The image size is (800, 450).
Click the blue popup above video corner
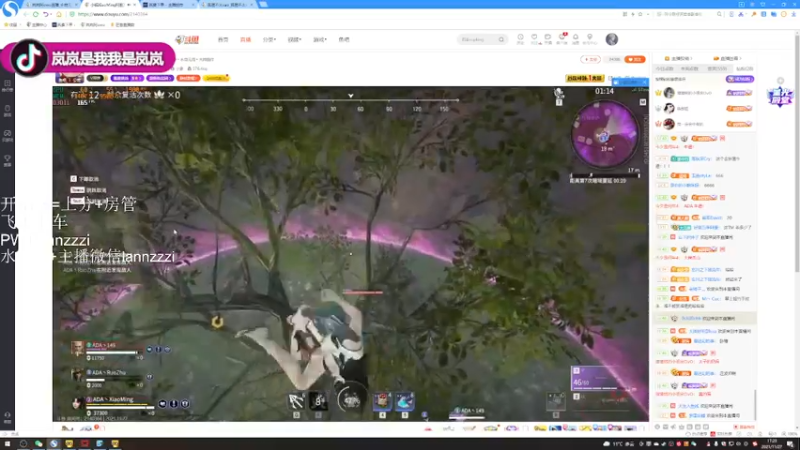pyautogui.click(x=630, y=82)
